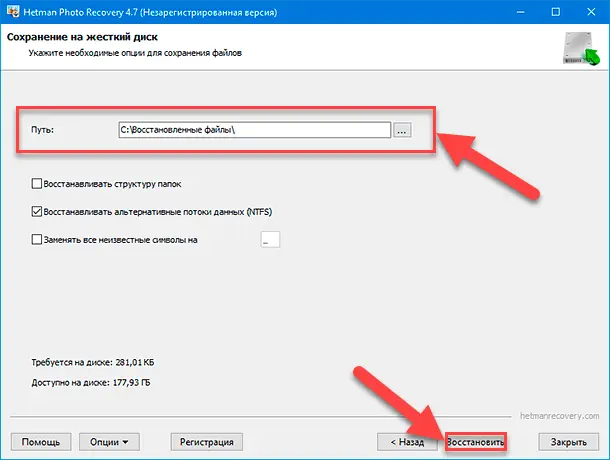Maximize the application window

pyautogui.click(x=555, y=10)
